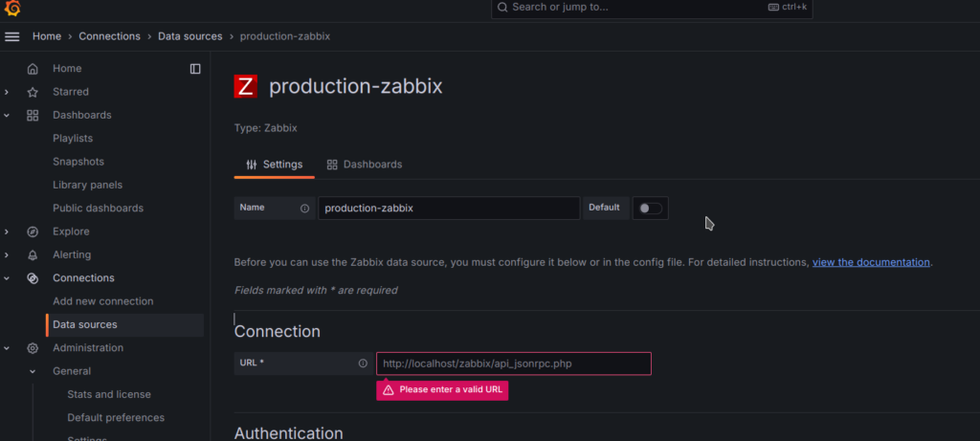The width and height of the screenshot is (980, 441).
Task: Click the Alerting bell icon
Action: tap(33, 255)
